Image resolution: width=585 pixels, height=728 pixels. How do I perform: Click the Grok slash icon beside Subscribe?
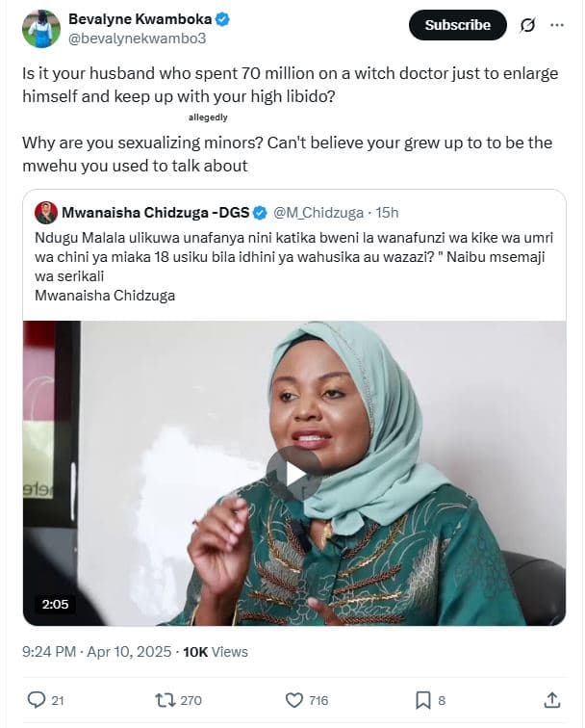click(x=527, y=26)
